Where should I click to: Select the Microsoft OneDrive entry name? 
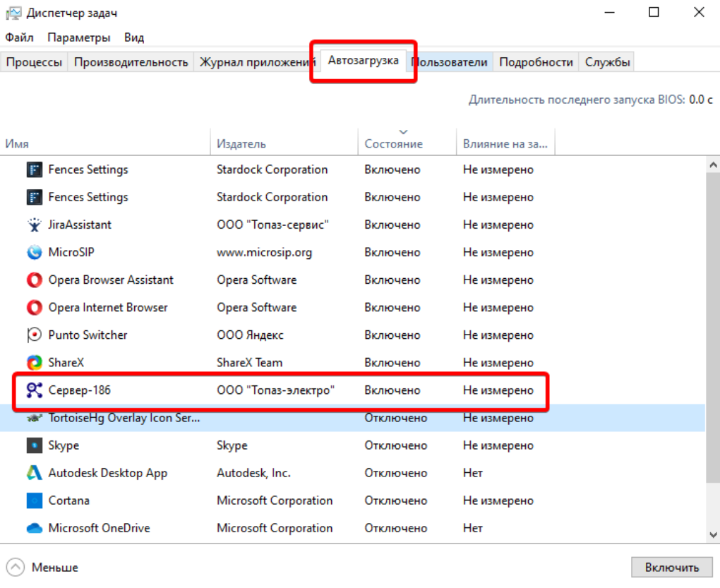[100, 528]
